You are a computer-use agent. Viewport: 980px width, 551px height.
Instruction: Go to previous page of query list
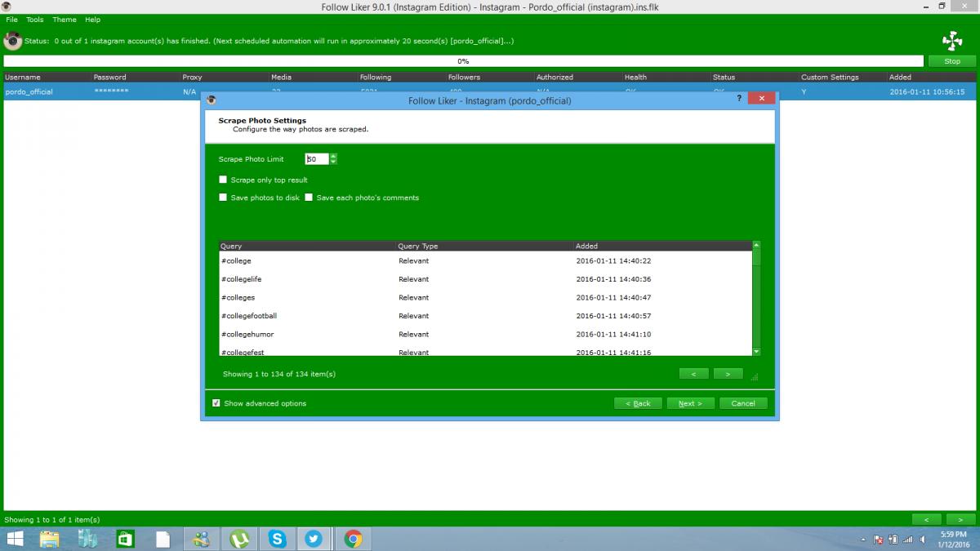click(693, 374)
